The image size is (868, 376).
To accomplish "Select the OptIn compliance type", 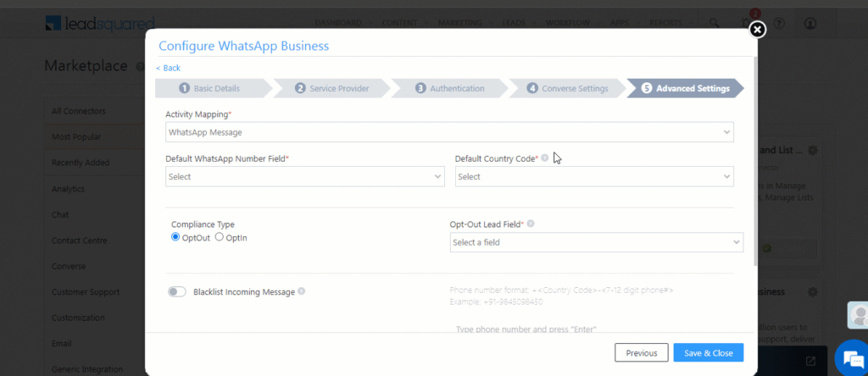I will 220,237.
